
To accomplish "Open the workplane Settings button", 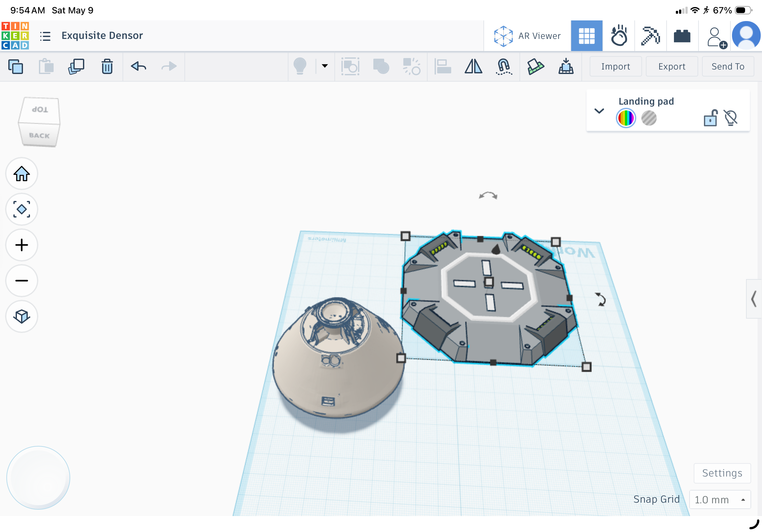I will point(722,473).
